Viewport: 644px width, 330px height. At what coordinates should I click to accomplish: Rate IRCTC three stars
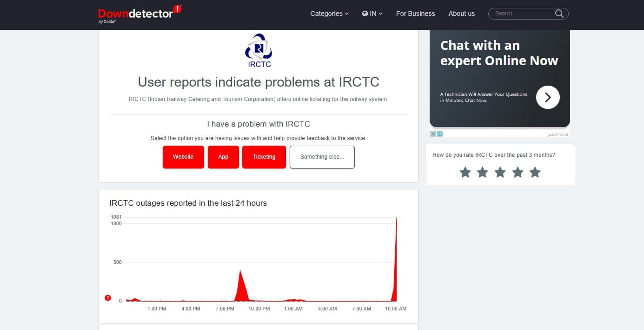tap(500, 173)
